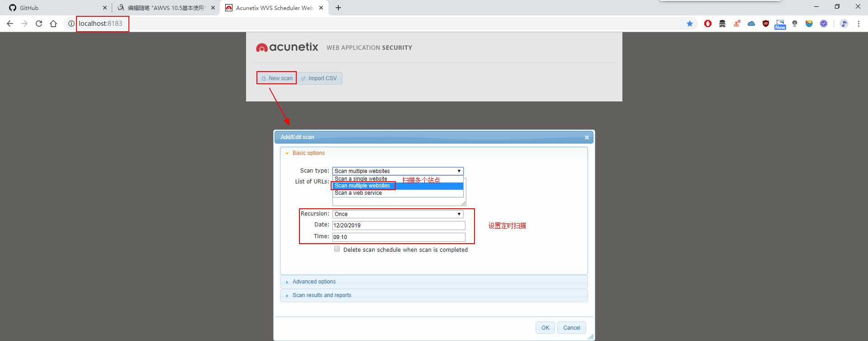Collapse the Basic options section
The height and width of the screenshot is (341, 868).
pyautogui.click(x=434, y=153)
